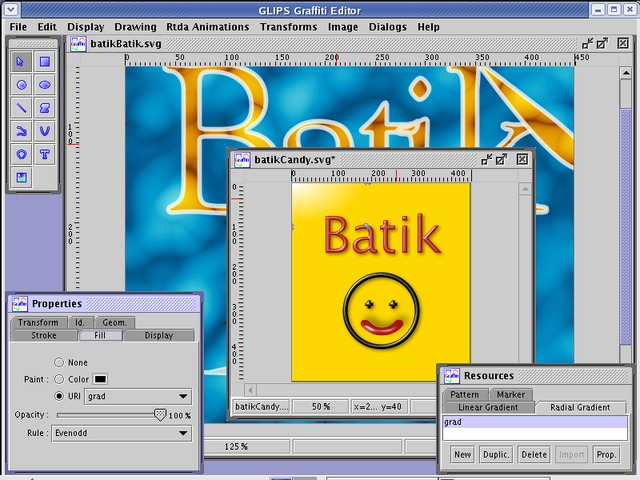Open the Help menu
This screenshot has height=480, width=640.
pos(428,27)
